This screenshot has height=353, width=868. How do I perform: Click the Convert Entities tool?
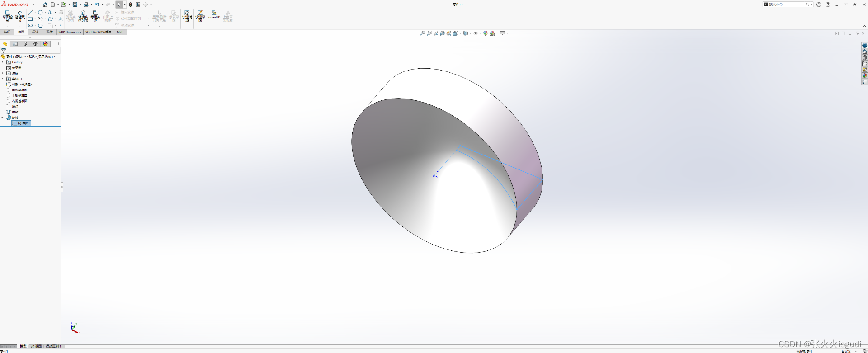tap(83, 16)
